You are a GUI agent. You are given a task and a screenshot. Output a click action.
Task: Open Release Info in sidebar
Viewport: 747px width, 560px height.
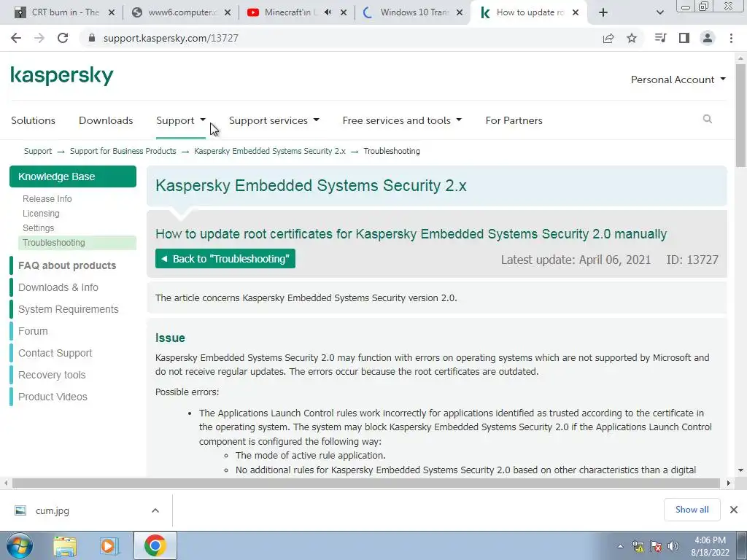click(47, 199)
